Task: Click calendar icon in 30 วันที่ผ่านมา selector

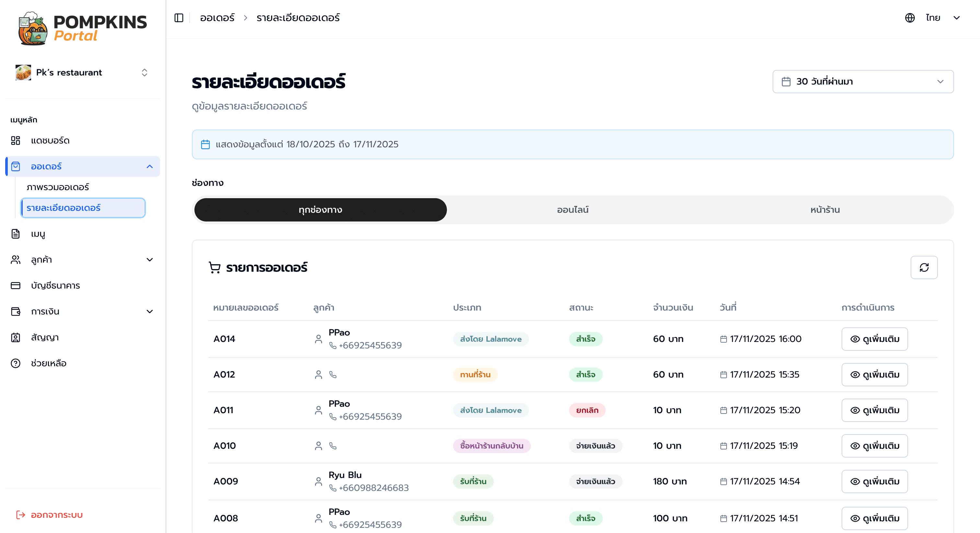Action: point(786,81)
